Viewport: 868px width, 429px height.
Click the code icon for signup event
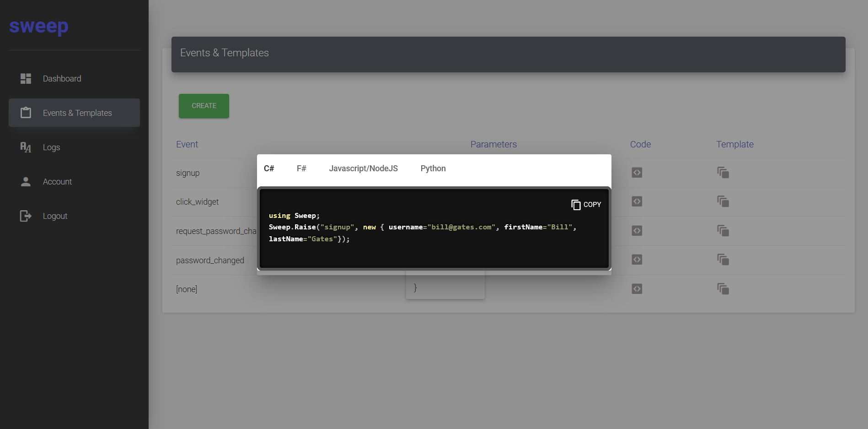coord(637,173)
